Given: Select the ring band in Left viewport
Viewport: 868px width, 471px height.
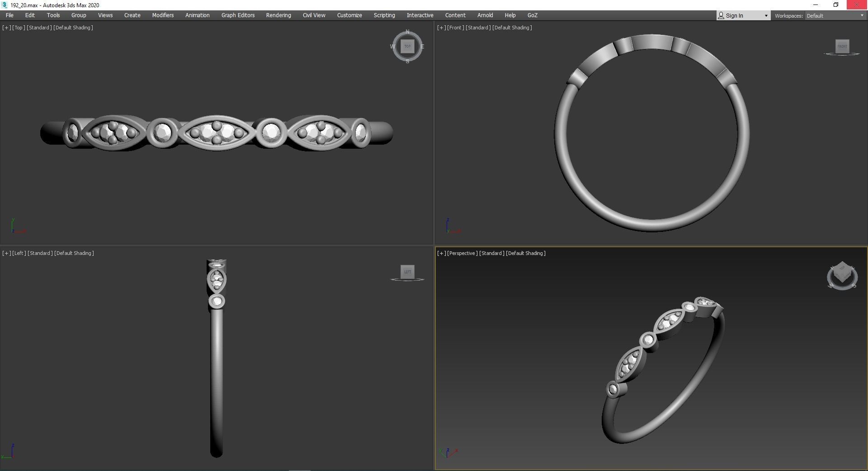Looking at the screenshot, I should pos(217,384).
